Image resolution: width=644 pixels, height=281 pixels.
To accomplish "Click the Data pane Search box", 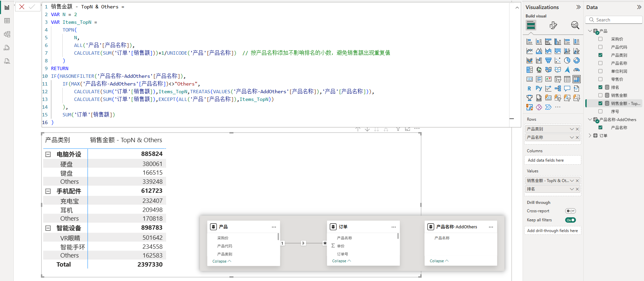I will coord(614,20).
